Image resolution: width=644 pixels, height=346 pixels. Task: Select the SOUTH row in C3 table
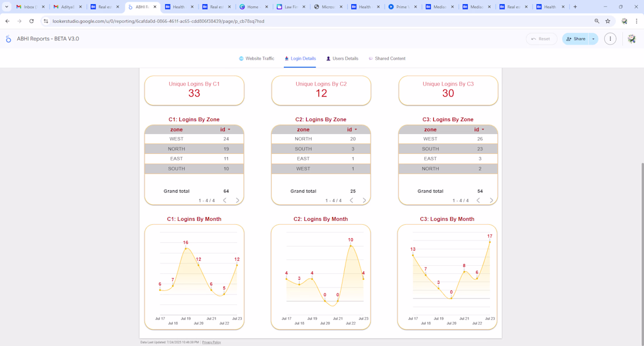448,149
